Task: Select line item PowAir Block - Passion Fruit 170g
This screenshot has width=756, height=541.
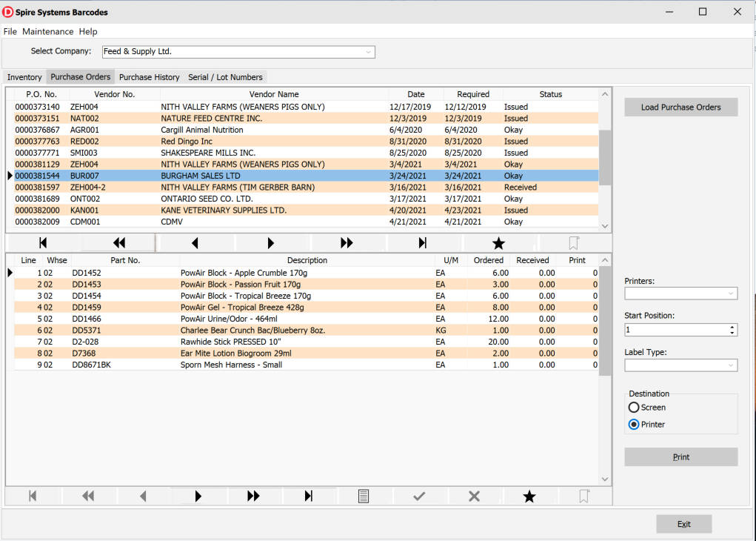Action: coord(306,285)
